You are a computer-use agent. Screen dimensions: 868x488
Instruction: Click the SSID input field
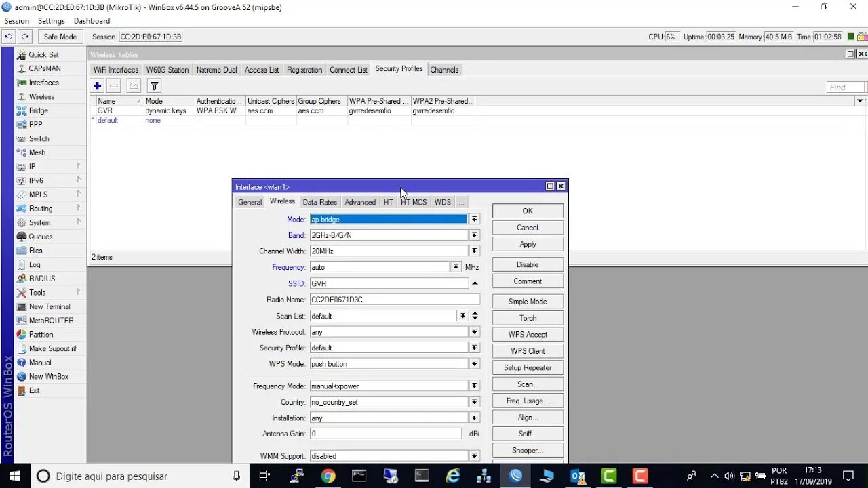click(389, 283)
